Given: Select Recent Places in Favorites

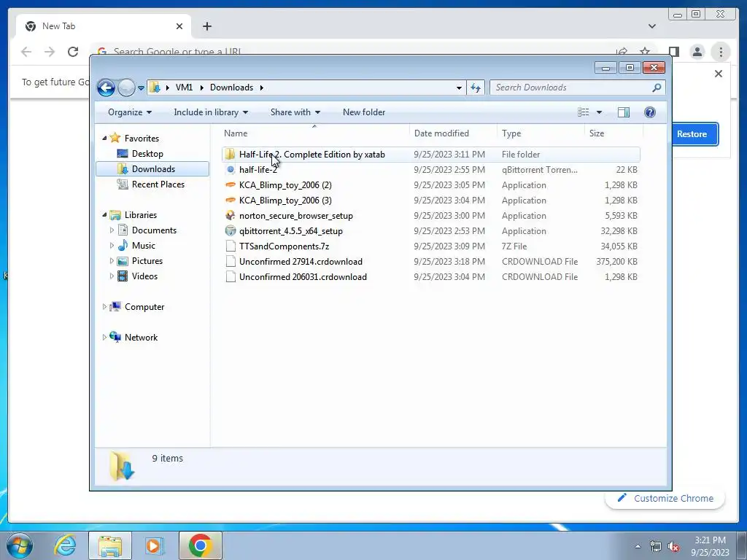Looking at the screenshot, I should (158, 184).
